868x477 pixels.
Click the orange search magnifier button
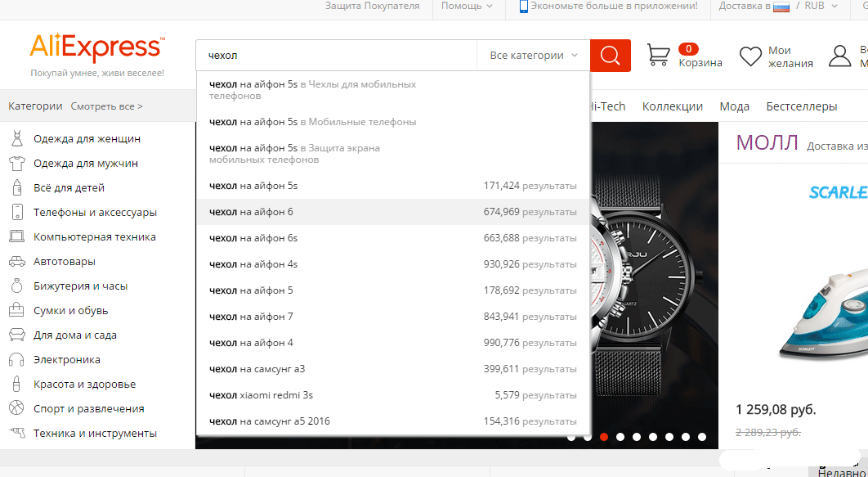610,56
